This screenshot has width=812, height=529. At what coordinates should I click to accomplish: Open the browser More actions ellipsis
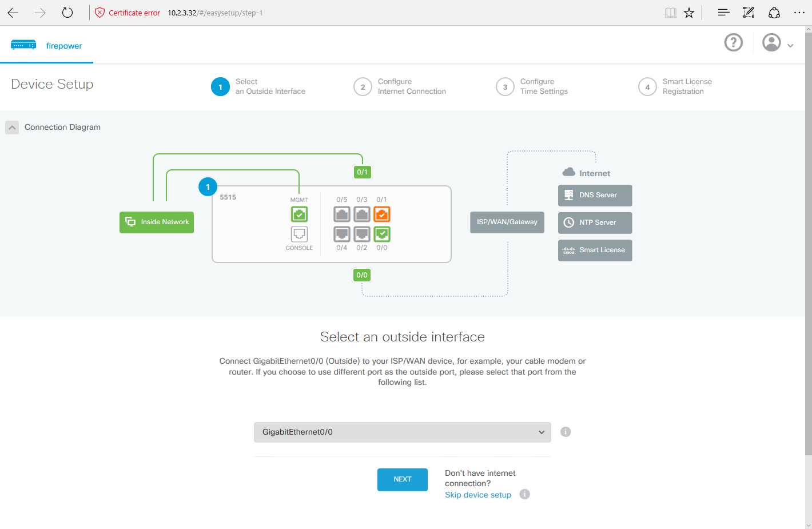point(799,13)
